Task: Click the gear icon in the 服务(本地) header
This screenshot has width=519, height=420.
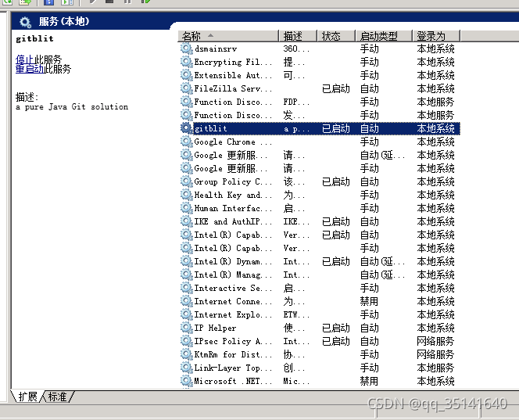Action: coord(25,22)
